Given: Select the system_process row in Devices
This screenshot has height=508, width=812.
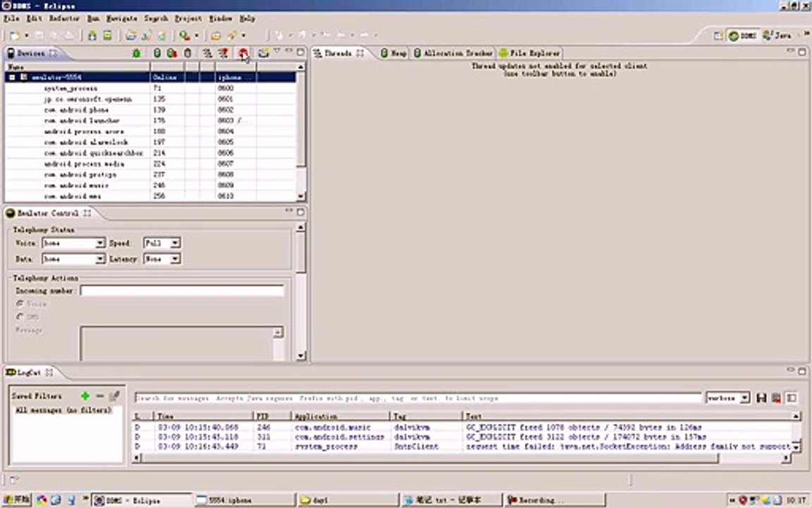Looking at the screenshot, I should tap(150, 88).
